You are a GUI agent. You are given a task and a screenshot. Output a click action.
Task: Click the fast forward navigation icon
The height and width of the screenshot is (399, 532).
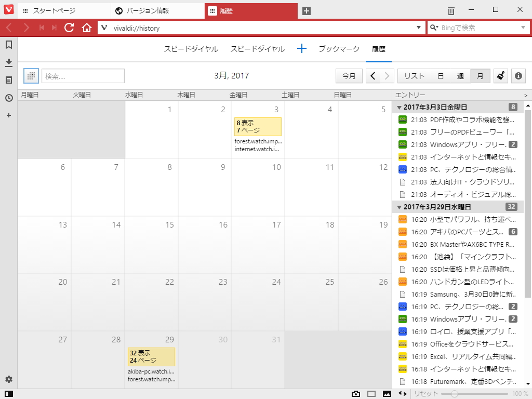[54, 28]
